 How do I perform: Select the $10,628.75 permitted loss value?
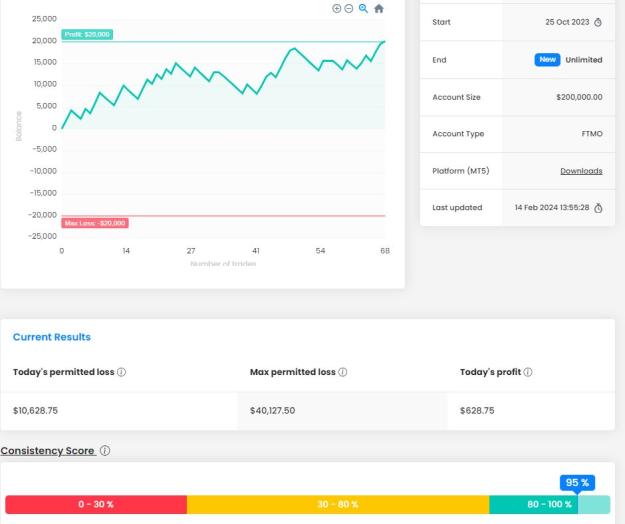35,410
